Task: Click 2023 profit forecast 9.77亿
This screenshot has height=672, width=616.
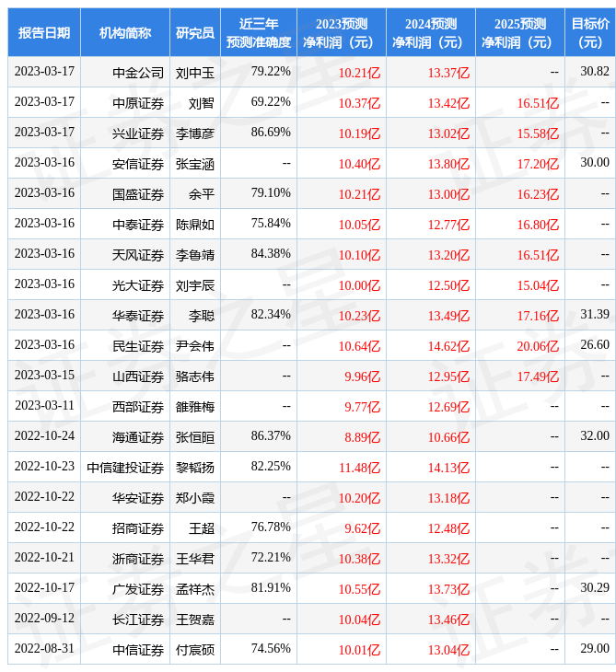Action: point(362,407)
